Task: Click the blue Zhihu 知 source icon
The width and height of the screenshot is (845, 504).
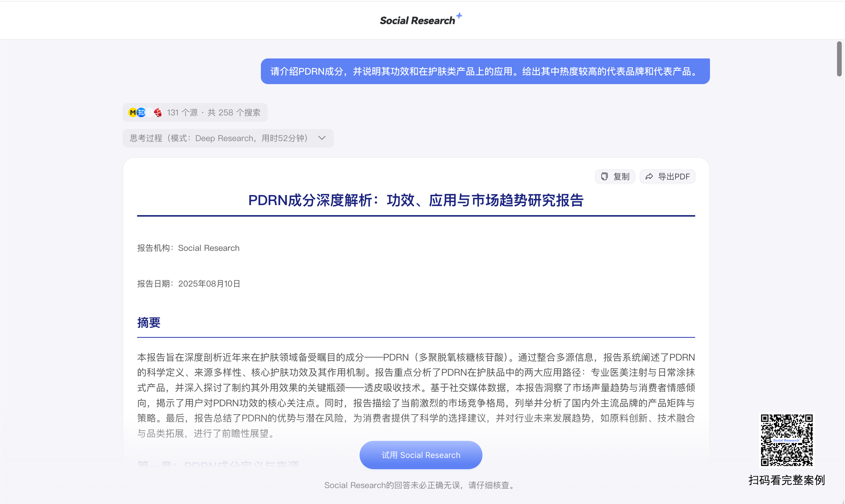Action: 141,112
